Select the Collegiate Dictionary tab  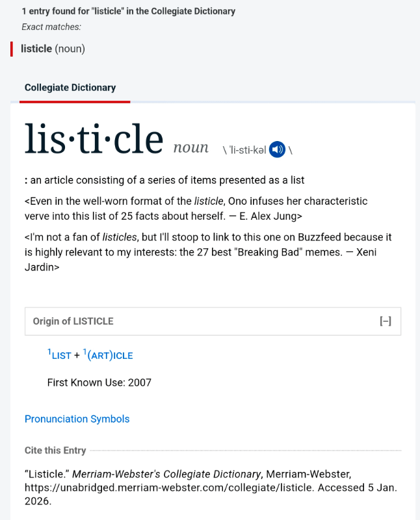pos(70,88)
